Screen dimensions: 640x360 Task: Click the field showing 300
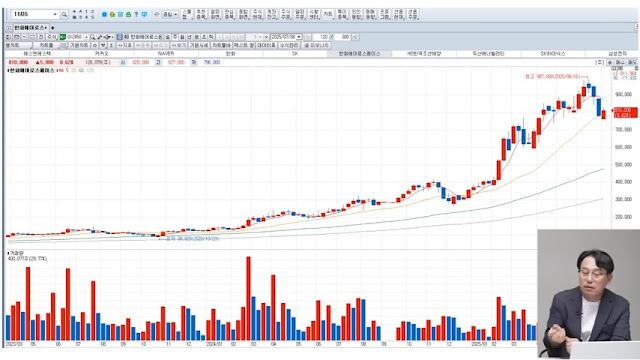(x=343, y=37)
